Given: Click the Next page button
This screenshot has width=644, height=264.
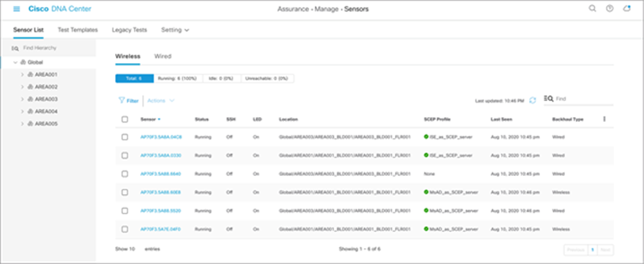Looking at the screenshot, I should click(605, 249).
